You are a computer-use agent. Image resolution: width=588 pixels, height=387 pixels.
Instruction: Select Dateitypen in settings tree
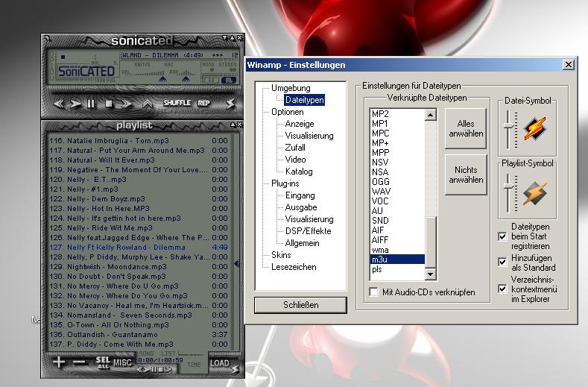(x=304, y=100)
